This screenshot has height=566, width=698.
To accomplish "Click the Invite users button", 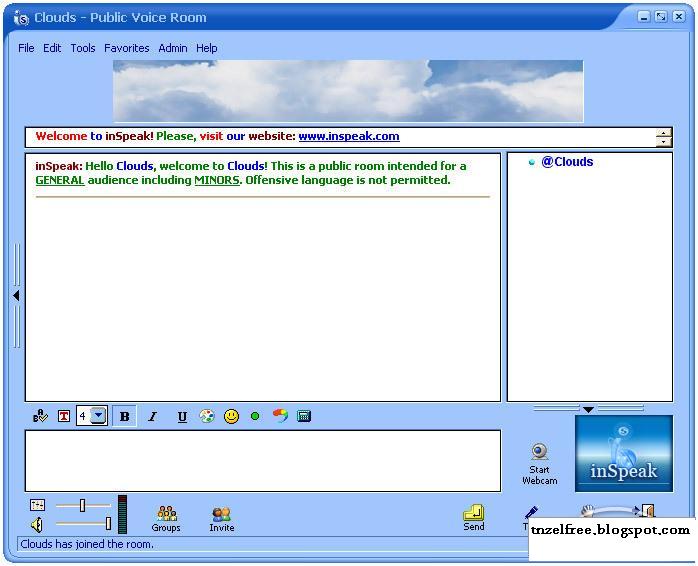I will 222,519.
